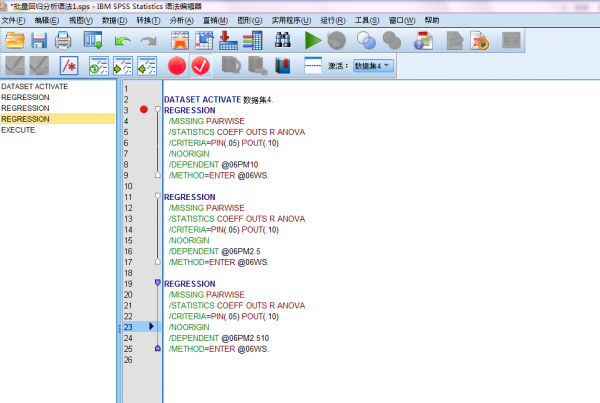
Task: Click the /DEPENDENT @06PM2.5 line
Action: click(x=214, y=251)
